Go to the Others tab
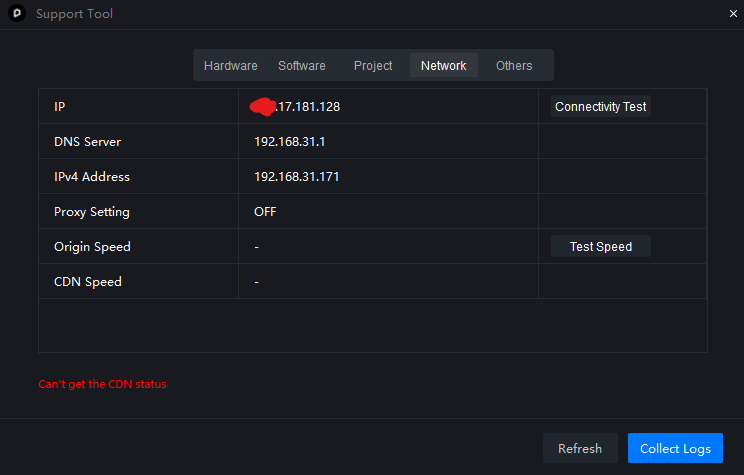 (514, 66)
